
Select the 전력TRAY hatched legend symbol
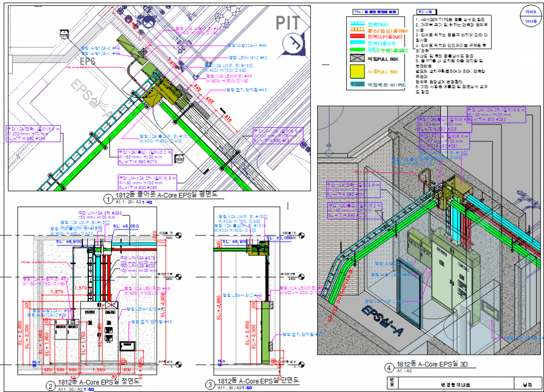coord(357,24)
